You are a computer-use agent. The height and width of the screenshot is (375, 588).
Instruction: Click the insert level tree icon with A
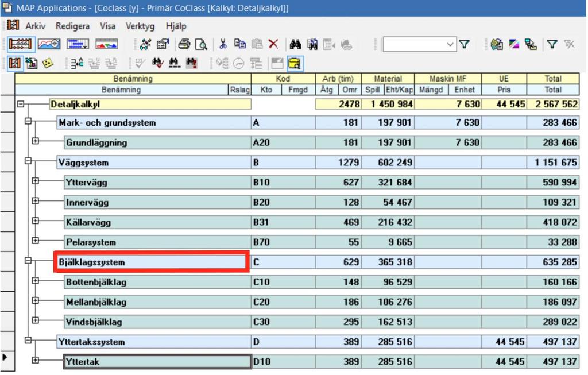pos(77,63)
